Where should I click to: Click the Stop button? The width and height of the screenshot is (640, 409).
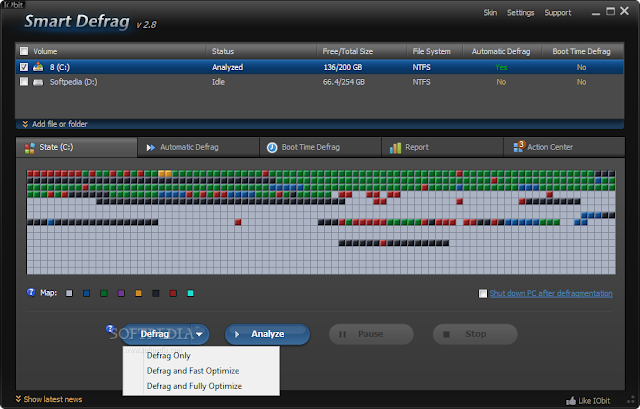pyautogui.click(x=475, y=334)
